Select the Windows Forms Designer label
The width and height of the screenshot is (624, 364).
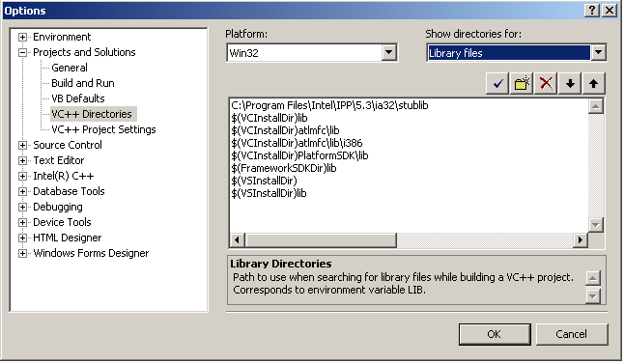91,253
